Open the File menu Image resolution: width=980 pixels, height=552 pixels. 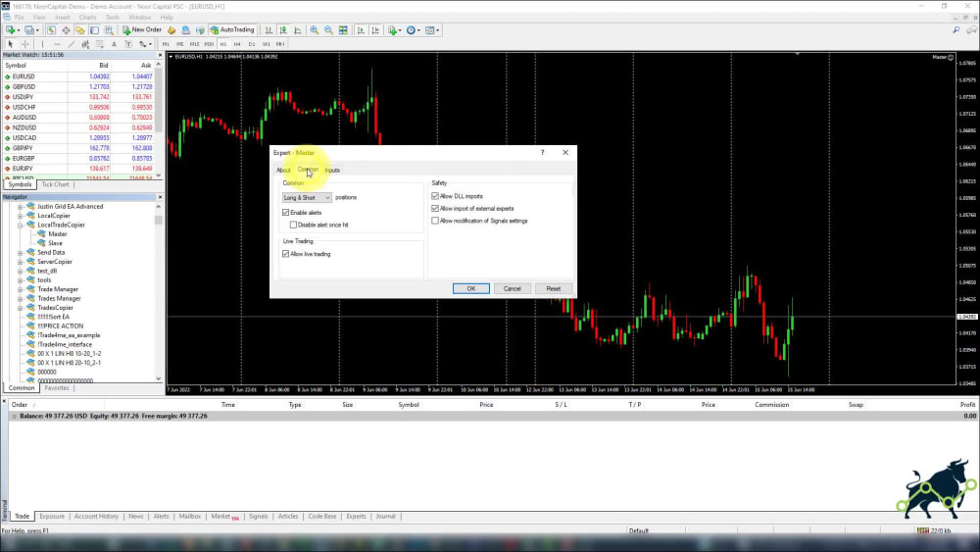click(x=20, y=18)
